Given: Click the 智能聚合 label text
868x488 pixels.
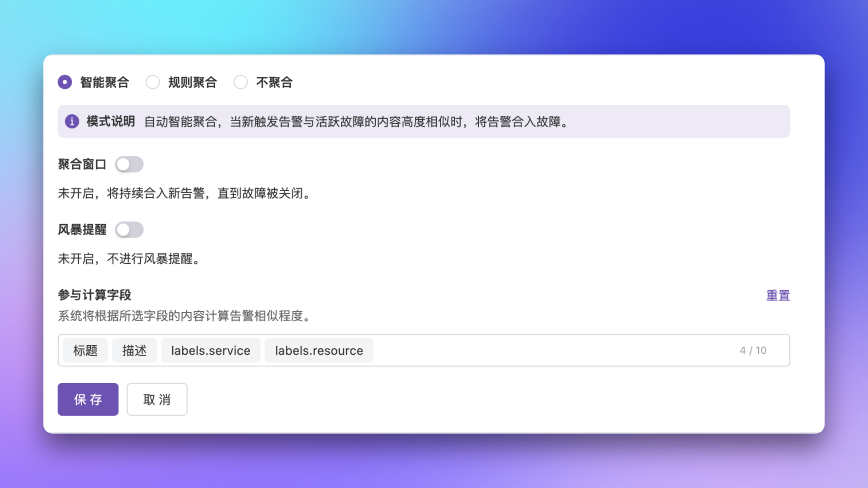Looking at the screenshot, I should coord(104,82).
